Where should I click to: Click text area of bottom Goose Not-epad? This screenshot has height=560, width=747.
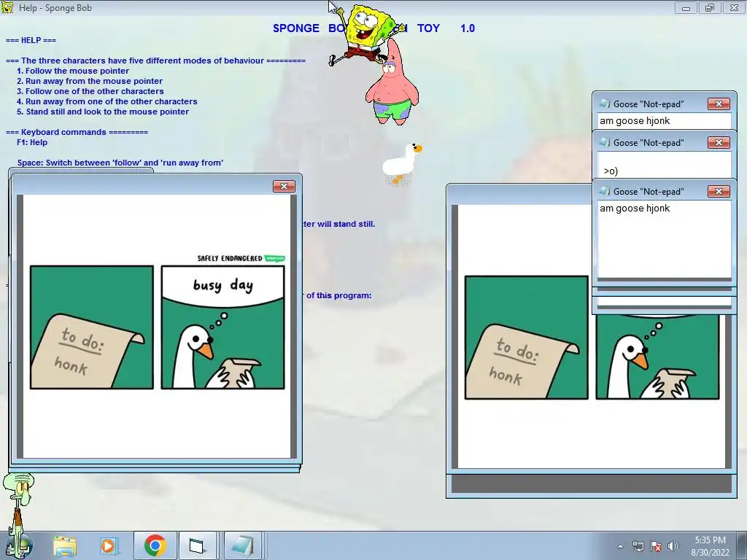coord(664,239)
